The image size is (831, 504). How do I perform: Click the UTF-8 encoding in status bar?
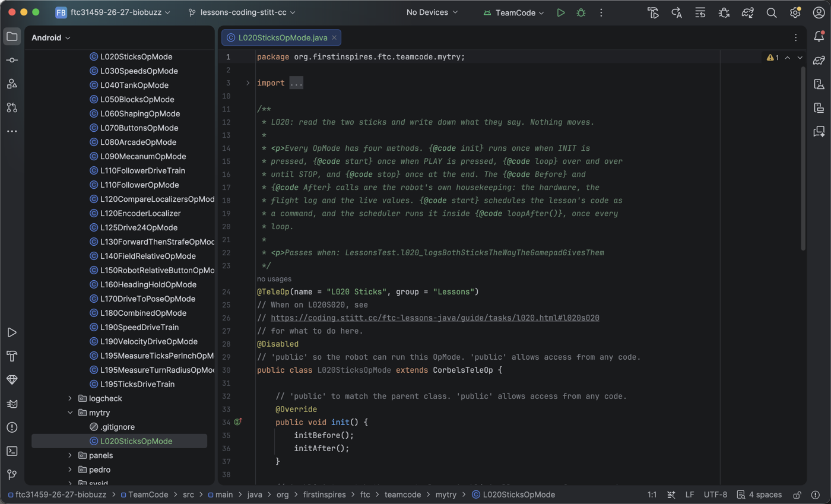(x=715, y=495)
